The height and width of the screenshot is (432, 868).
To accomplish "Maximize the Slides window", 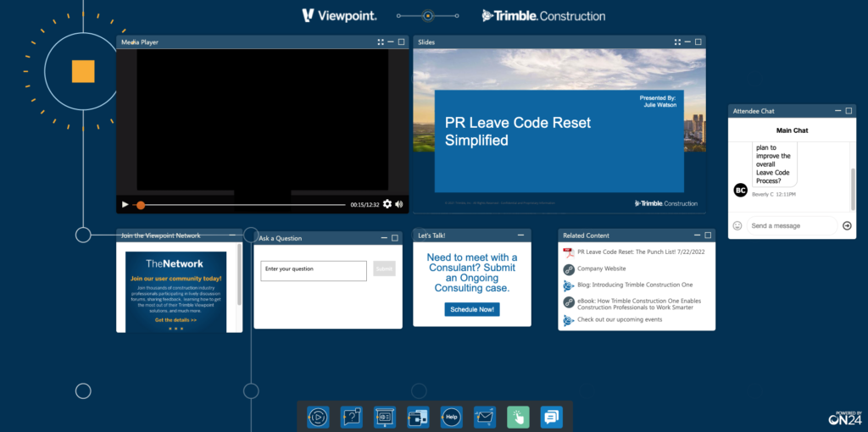I will (698, 42).
